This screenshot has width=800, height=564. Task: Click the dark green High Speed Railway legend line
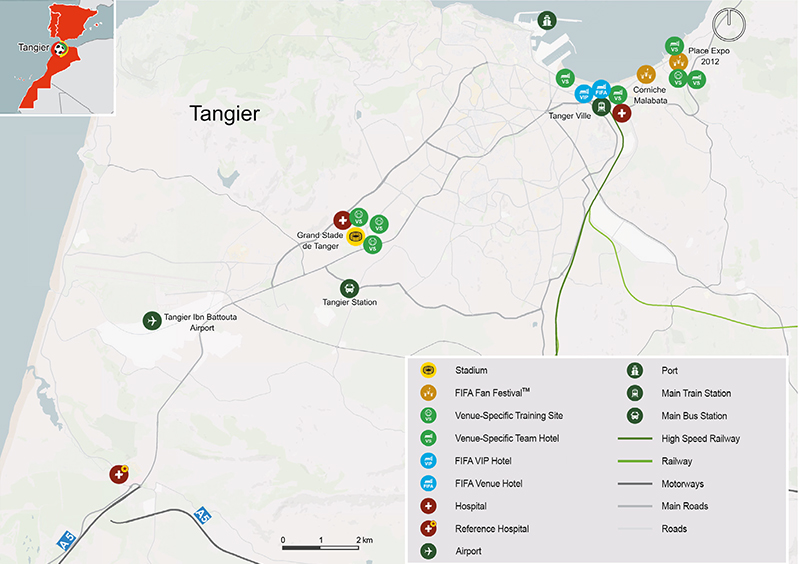click(635, 438)
